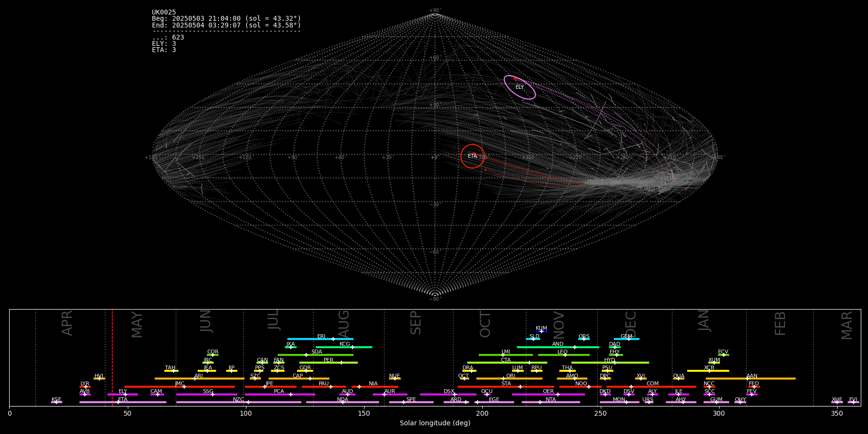
Task: Click the CAP shower label in timeline
Action: [x=298, y=376]
